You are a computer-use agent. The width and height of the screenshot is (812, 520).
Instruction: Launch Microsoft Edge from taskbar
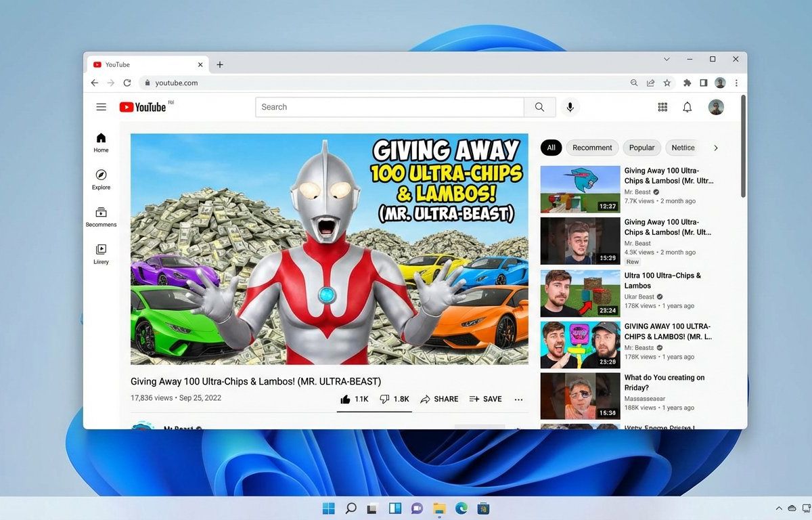pos(461,508)
